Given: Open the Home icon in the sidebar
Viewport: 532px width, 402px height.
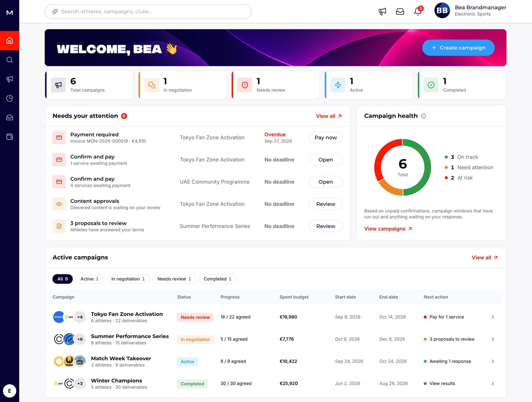Looking at the screenshot, I should [x=10, y=41].
